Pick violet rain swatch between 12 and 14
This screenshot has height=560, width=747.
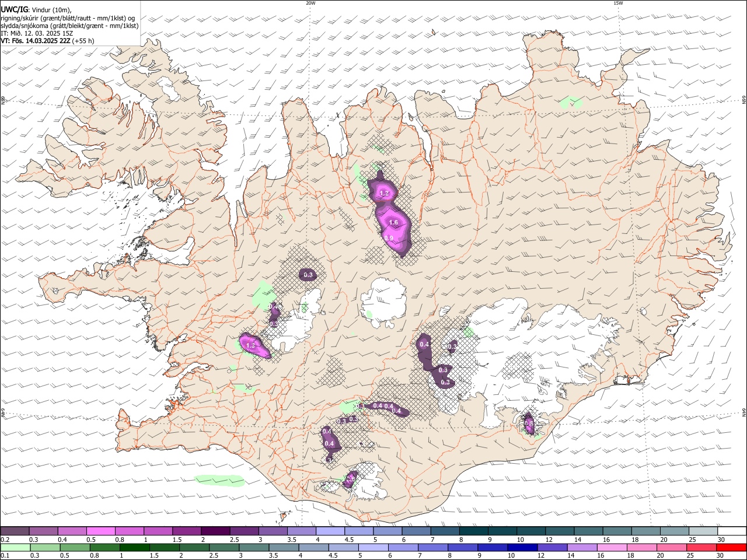click(553, 547)
